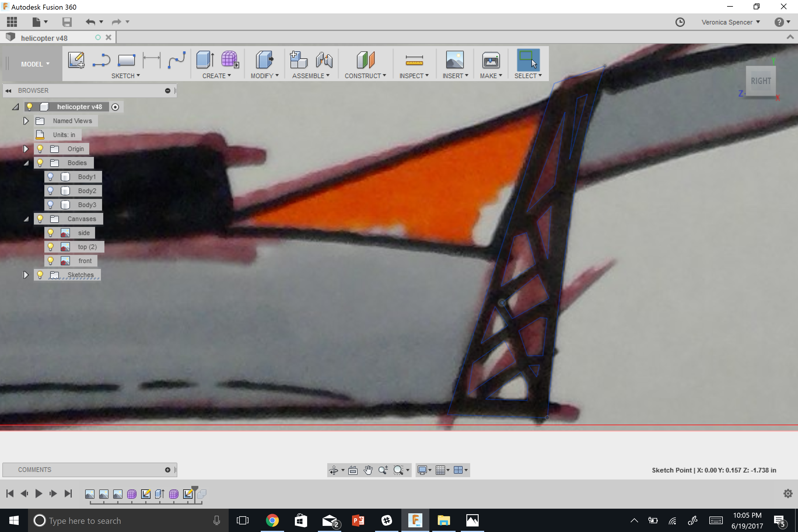Viewport: 798px width, 532px height.
Task: Expand the Named Views folder
Action: point(26,121)
